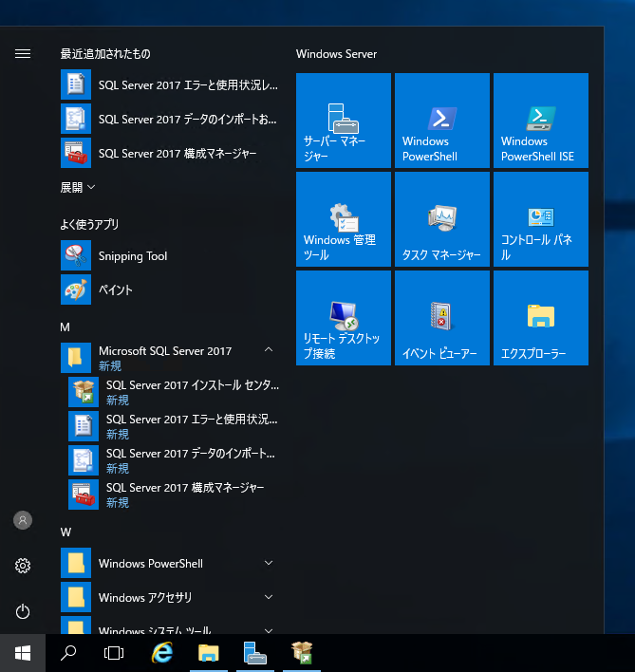
Task: Switch to Server Manager on taskbar
Action: 255,653
